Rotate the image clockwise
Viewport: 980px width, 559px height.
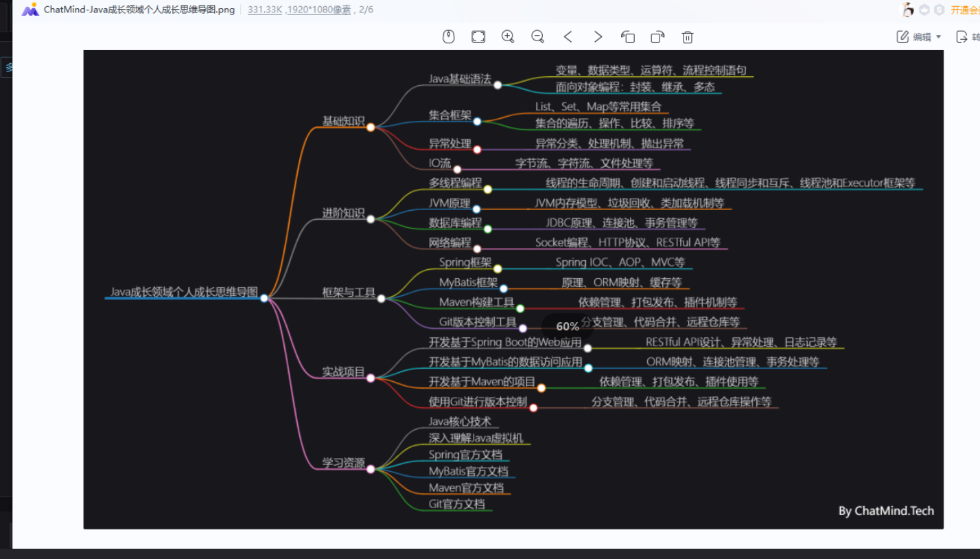(657, 36)
